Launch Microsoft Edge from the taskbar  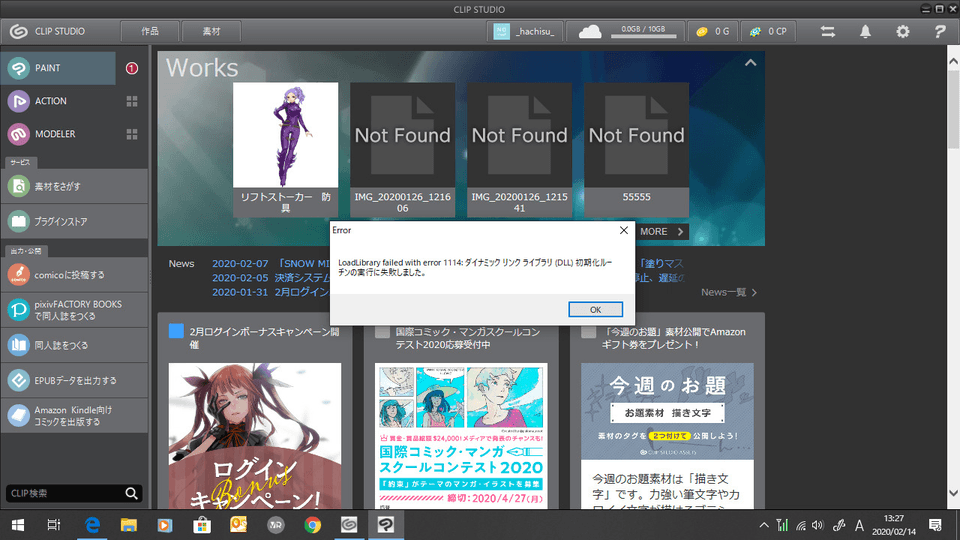coord(92,525)
